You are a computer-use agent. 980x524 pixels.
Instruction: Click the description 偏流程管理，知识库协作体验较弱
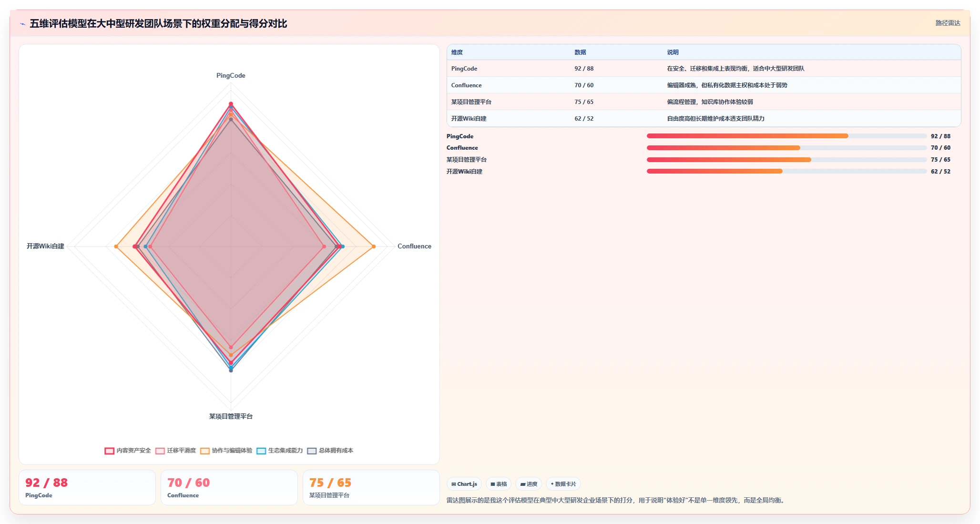710,102
